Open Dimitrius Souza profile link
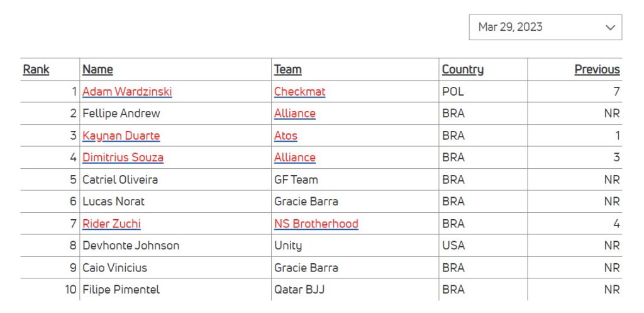The width and height of the screenshot is (644, 313). (123, 157)
